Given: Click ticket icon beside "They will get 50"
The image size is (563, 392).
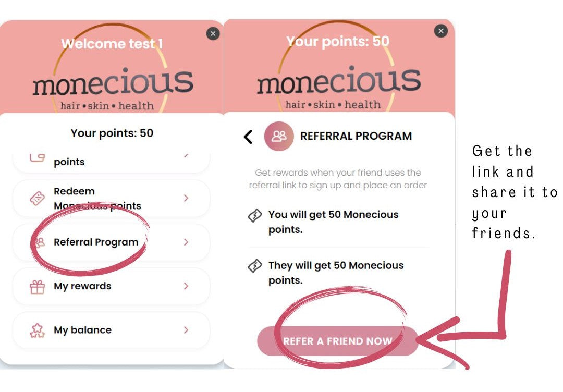Looking at the screenshot, I should (254, 266).
